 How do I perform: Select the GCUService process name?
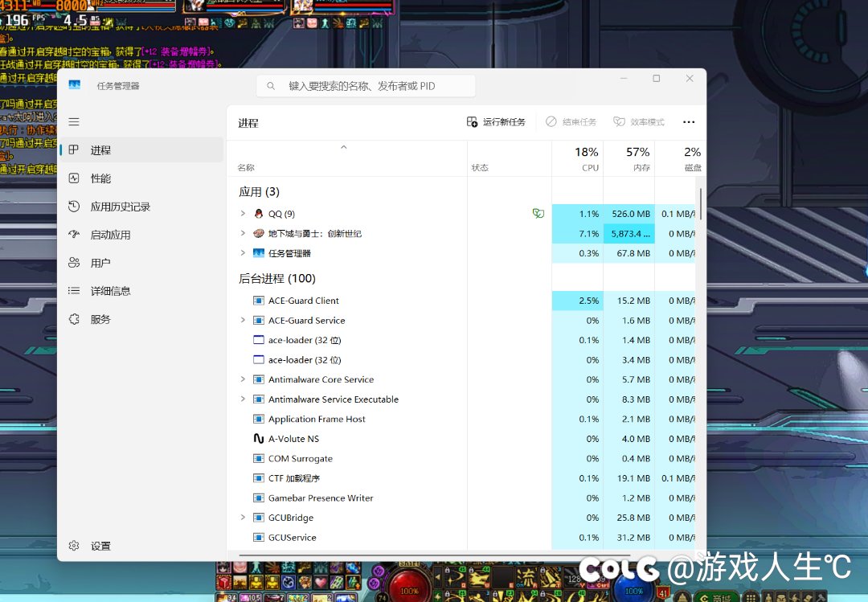click(x=293, y=537)
